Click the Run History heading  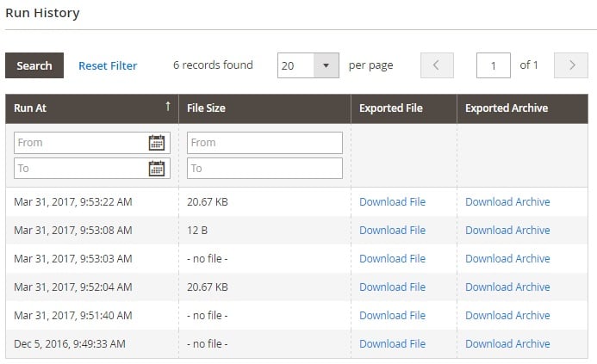[42, 13]
